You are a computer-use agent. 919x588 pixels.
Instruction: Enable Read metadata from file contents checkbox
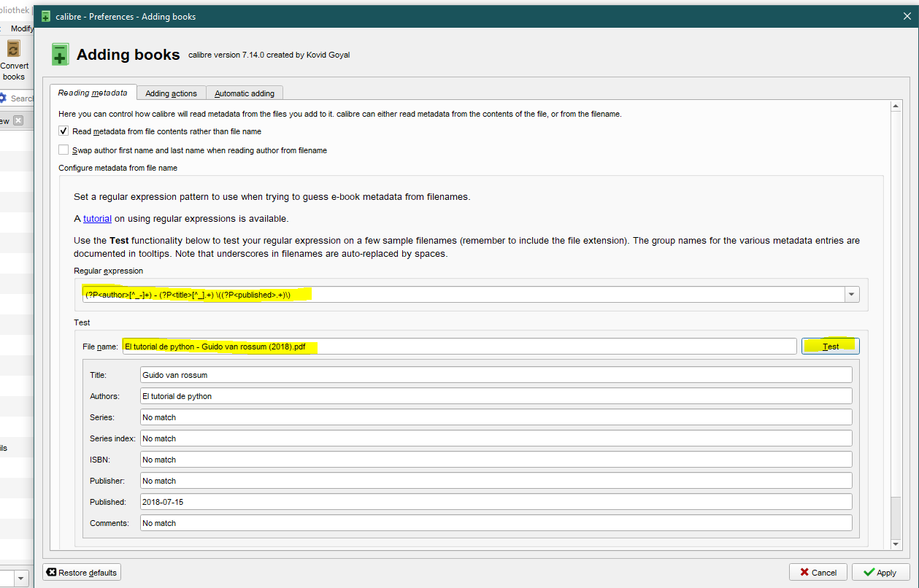click(64, 131)
